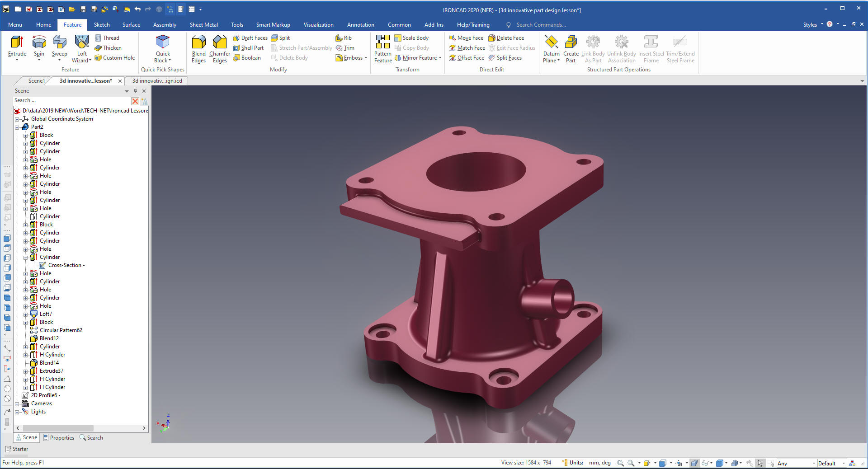868x469 pixels.
Task: Switch to the Properties panel tab
Action: click(59, 438)
